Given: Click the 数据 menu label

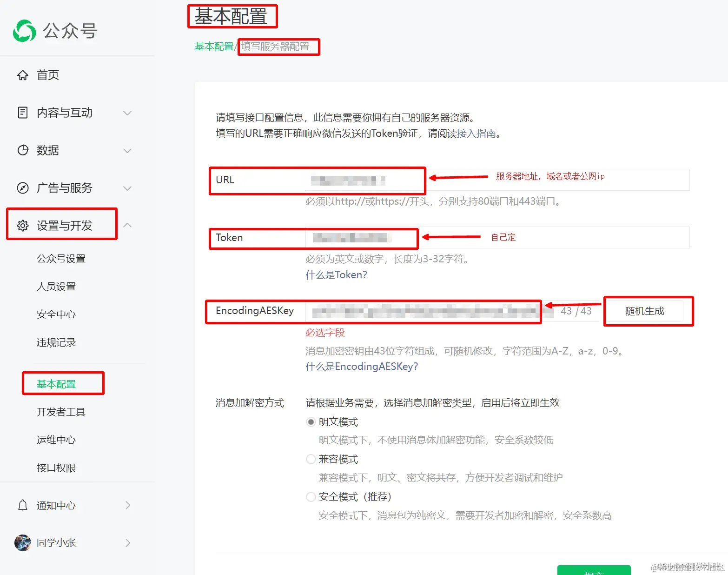Looking at the screenshot, I should [48, 150].
